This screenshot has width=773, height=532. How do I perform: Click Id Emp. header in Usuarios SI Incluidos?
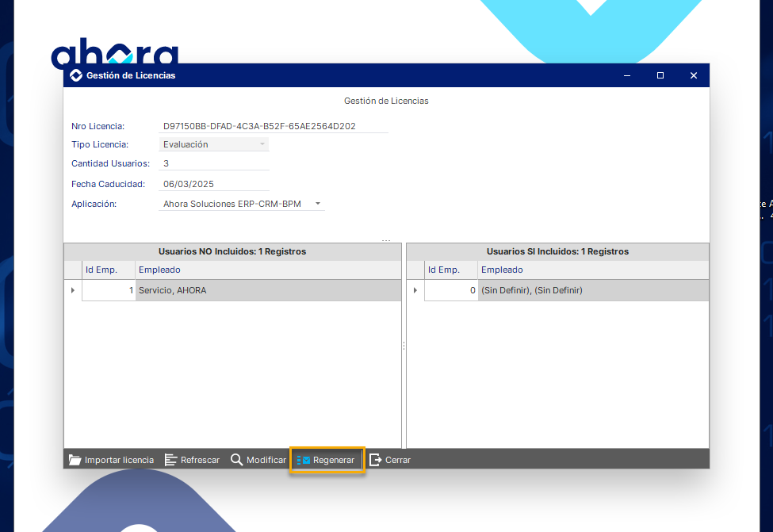point(451,270)
